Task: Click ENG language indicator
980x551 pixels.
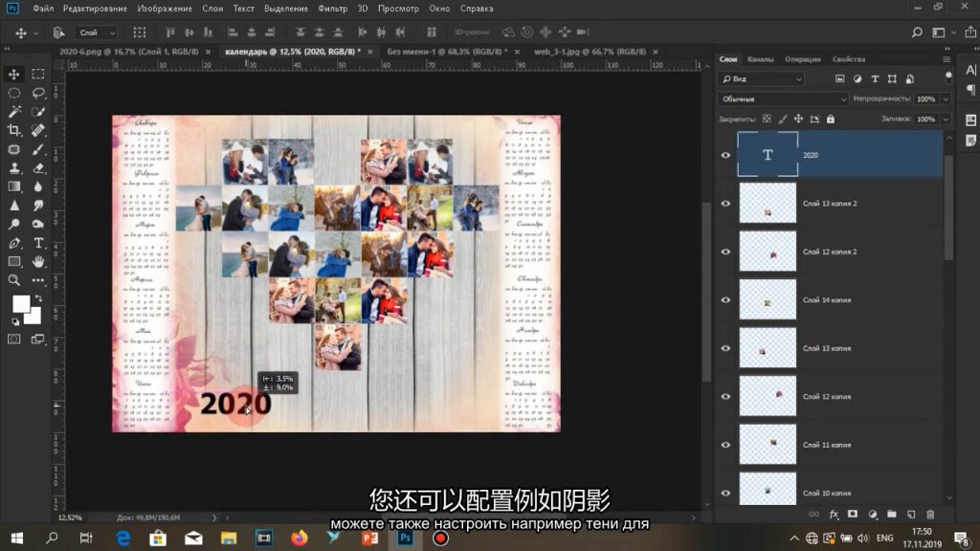Action: 884,538
